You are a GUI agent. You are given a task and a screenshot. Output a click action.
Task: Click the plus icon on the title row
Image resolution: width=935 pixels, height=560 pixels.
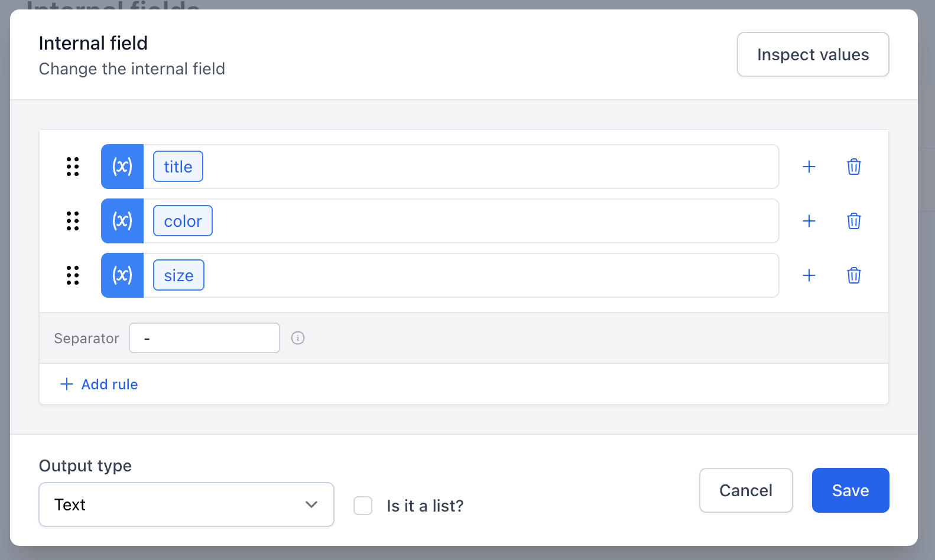809,167
